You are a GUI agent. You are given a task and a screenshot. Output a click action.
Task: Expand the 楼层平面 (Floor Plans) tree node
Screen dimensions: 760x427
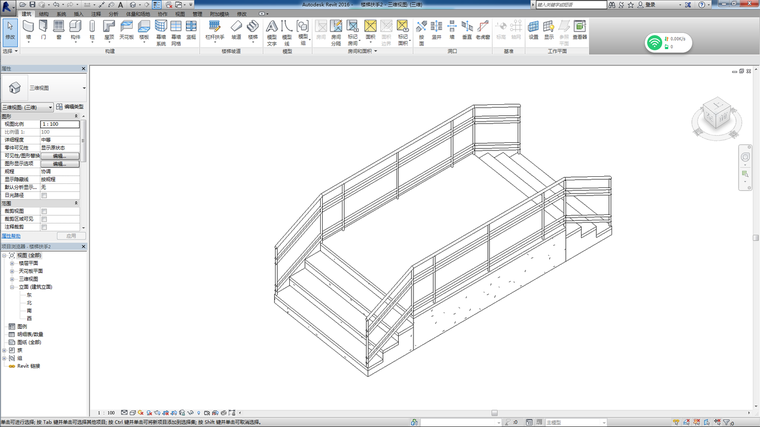point(12,263)
